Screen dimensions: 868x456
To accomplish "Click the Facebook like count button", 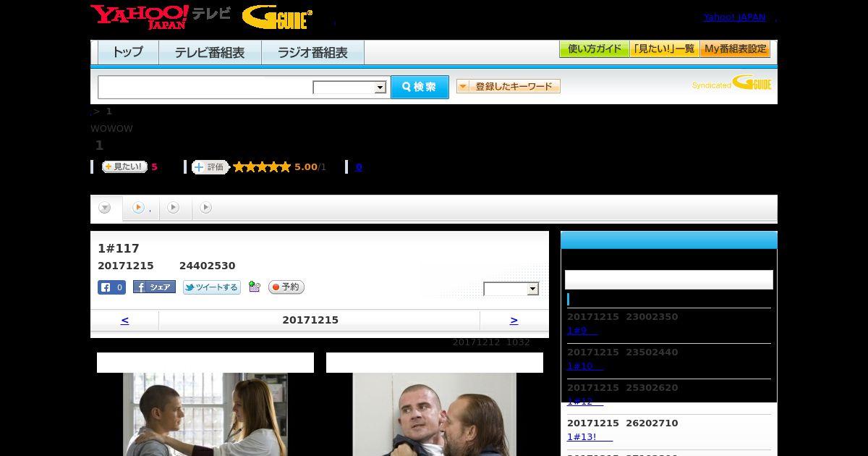I will [111, 287].
